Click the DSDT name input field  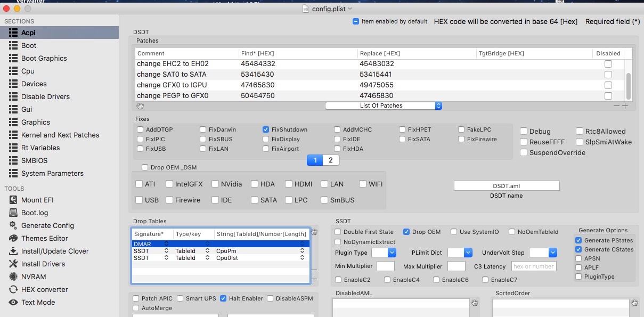coord(507,186)
